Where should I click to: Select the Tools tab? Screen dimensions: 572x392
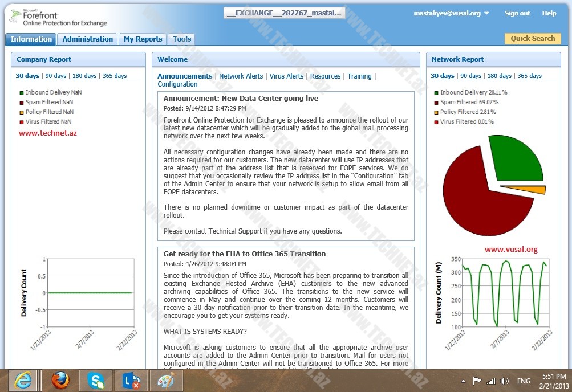coord(182,39)
